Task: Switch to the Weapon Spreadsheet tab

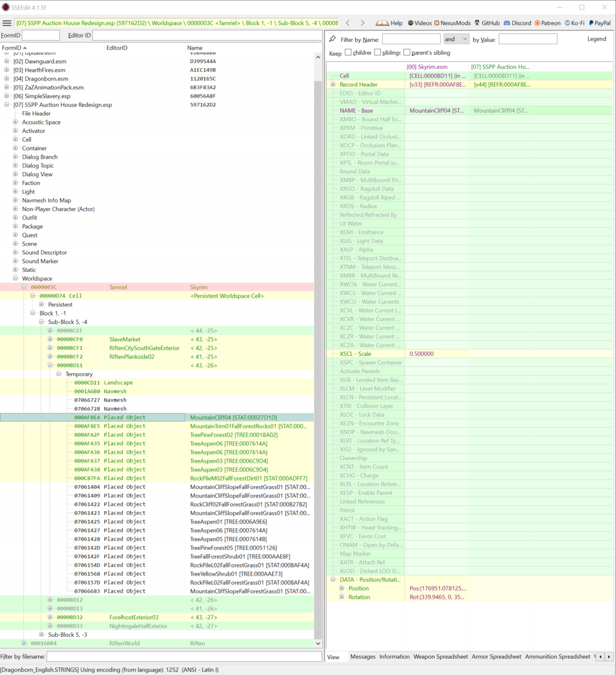Action: click(x=440, y=656)
